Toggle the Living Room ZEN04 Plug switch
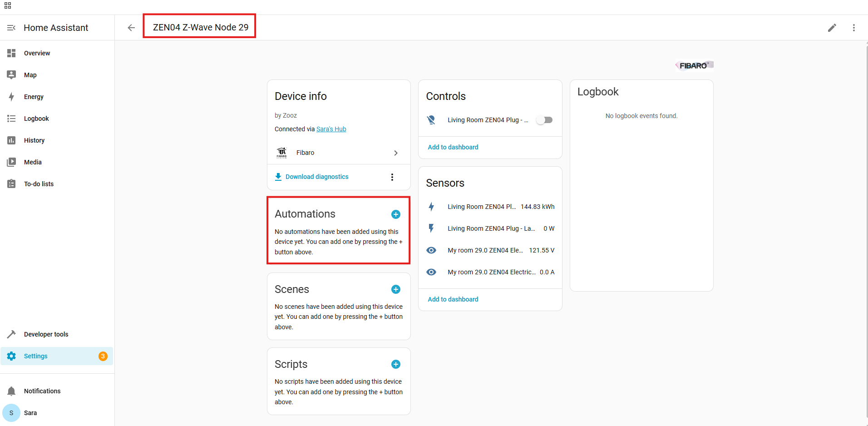This screenshot has height=426, width=868. [x=544, y=120]
